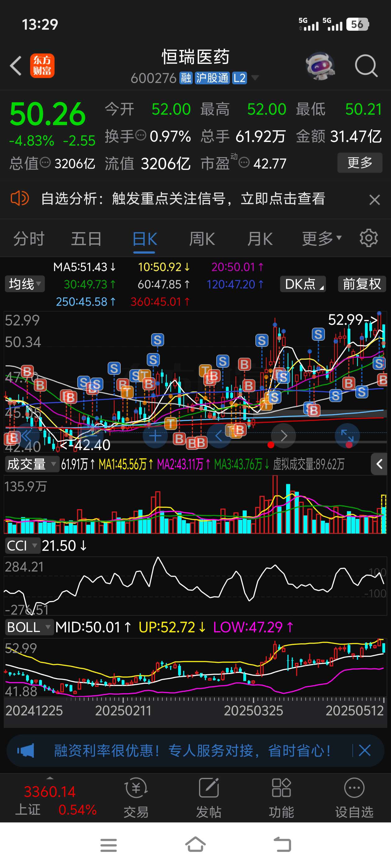Go back using the top-left arrow
The image size is (391, 868).
(16, 65)
